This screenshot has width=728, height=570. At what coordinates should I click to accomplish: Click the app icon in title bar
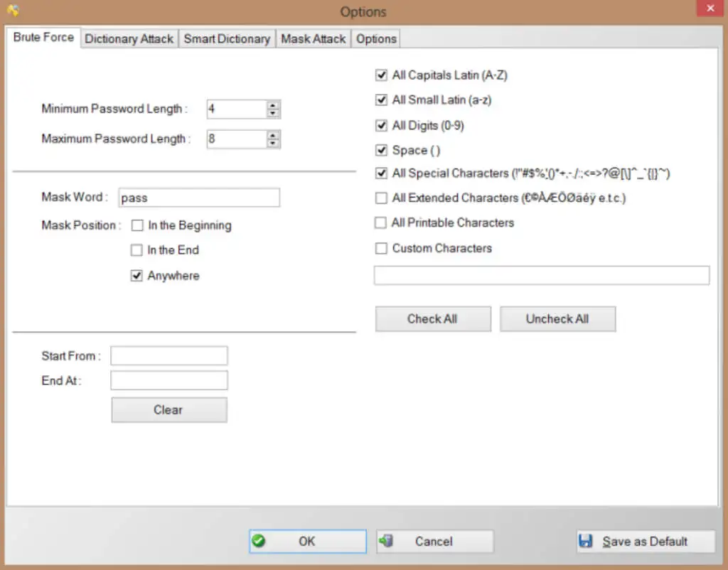pos(13,10)
